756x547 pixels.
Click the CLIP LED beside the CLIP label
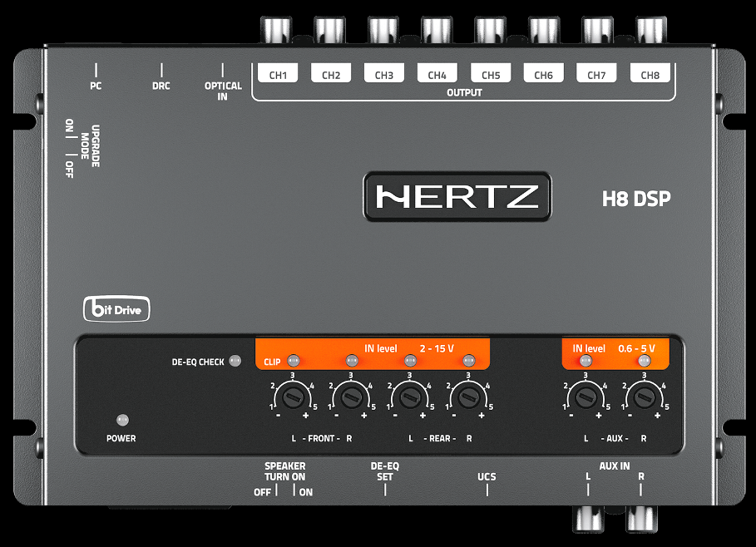click(292, 361)
